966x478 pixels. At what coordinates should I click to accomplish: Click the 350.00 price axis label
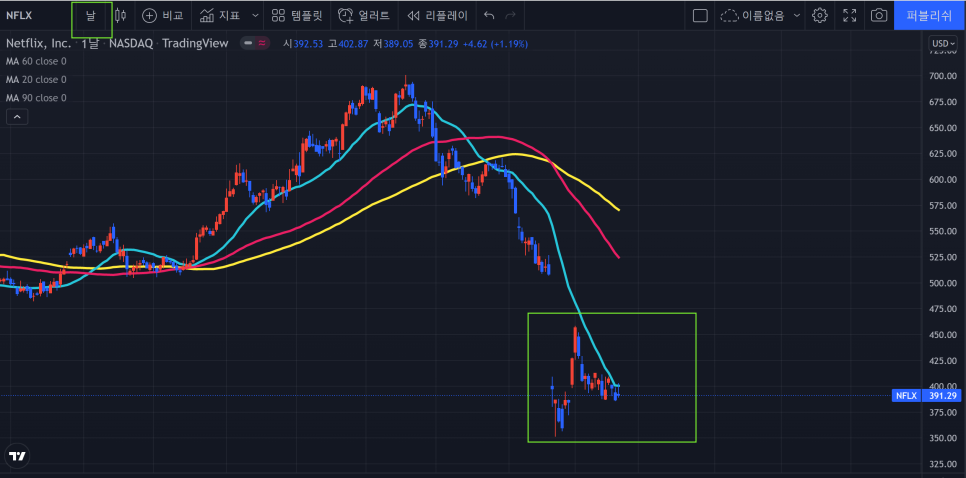[943, 439]
